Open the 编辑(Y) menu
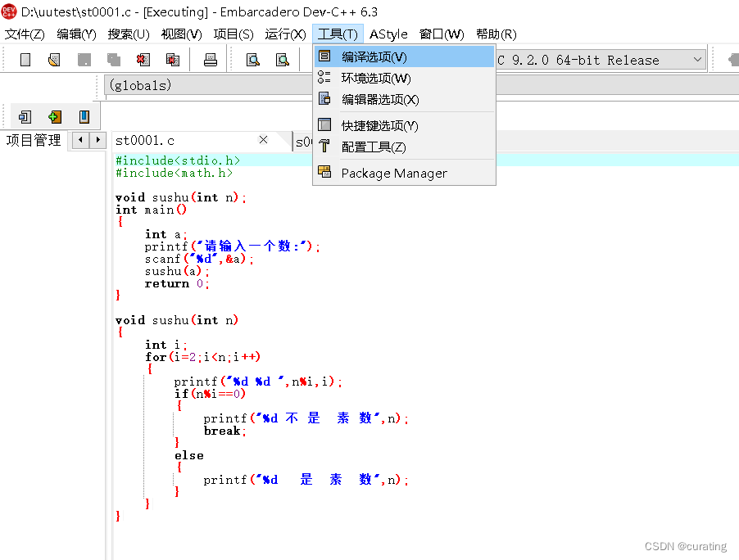 tap(76, 34)
